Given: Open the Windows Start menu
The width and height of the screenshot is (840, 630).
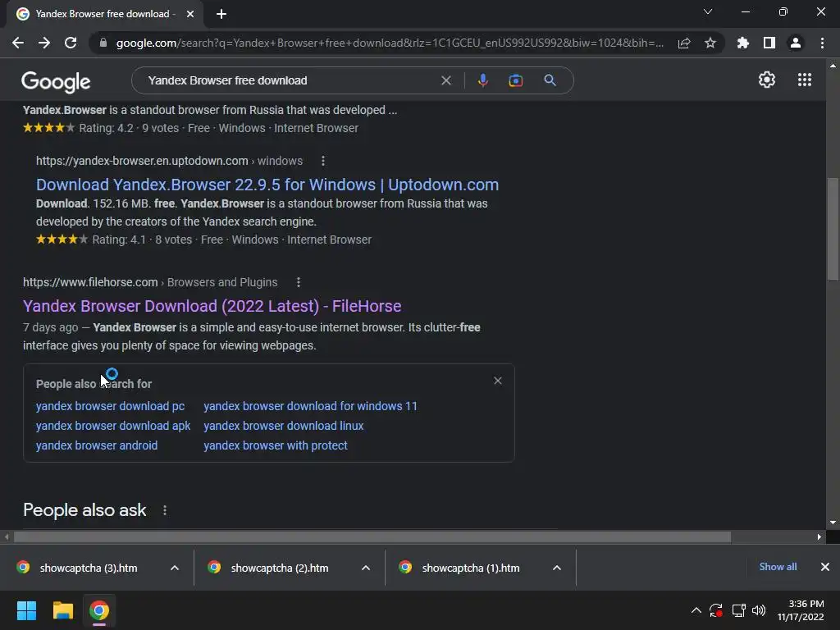Looking at the screenshot, I should (x=26, y=610).
